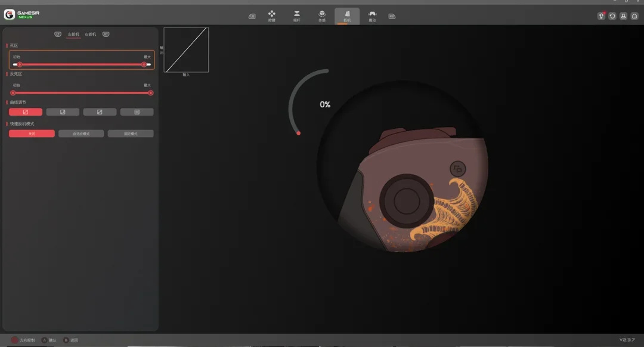Open the 摇杆 joystick tab
This screenshot has width=644, height=347.
(296, 16)
